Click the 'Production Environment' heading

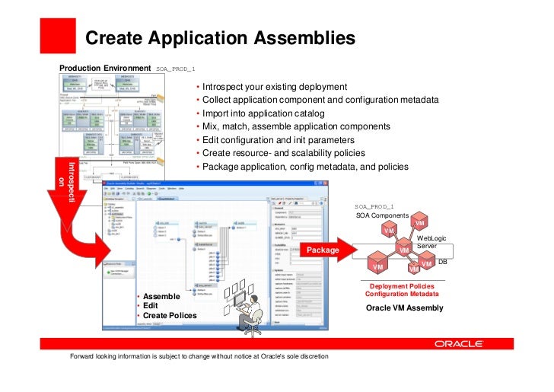coord(105,68)
